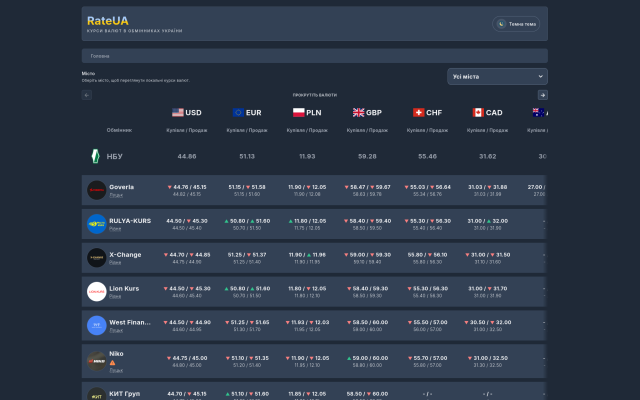Select the EUR flag column header
640x400 pixels.
pyautogui.click(x=247, y=113)
